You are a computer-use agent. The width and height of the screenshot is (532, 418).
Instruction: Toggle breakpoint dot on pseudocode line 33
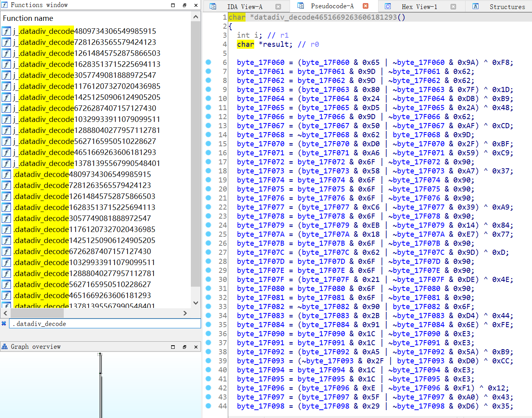[x=209, y=306]
